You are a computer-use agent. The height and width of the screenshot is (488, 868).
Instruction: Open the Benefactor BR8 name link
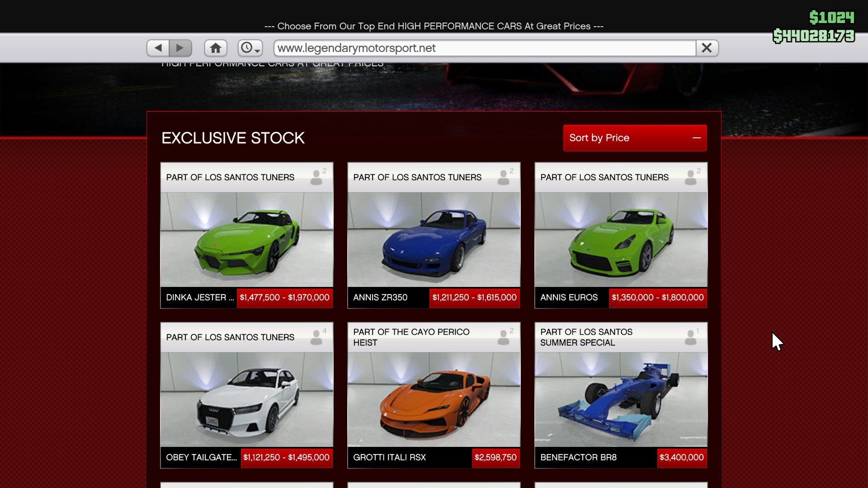click(578, 458)
